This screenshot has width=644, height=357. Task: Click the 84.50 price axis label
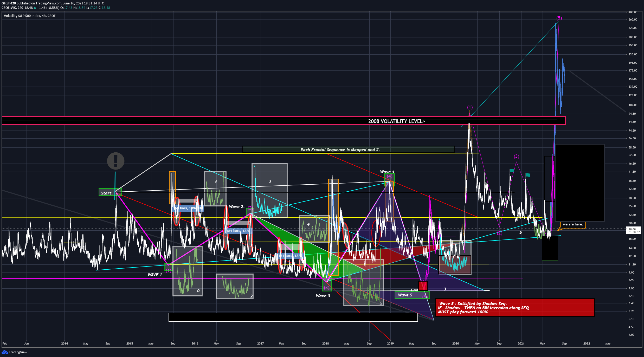pyautogui.click(x=632, y=122)
